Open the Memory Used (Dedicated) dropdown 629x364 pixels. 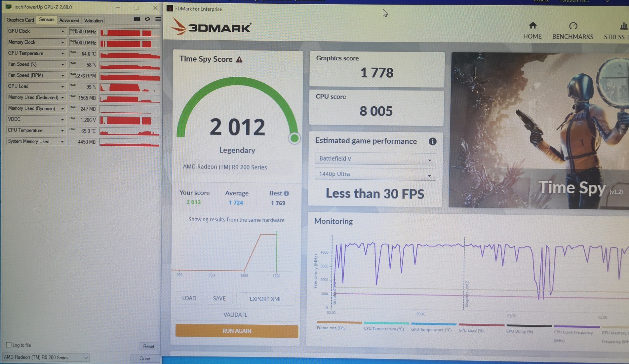click(62, 97)
